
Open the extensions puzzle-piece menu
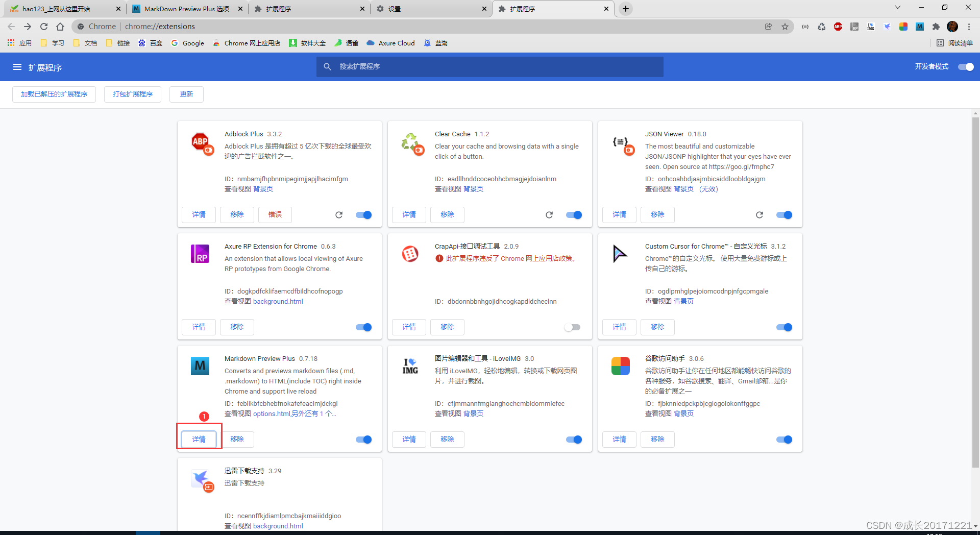(x=936, y=27)
